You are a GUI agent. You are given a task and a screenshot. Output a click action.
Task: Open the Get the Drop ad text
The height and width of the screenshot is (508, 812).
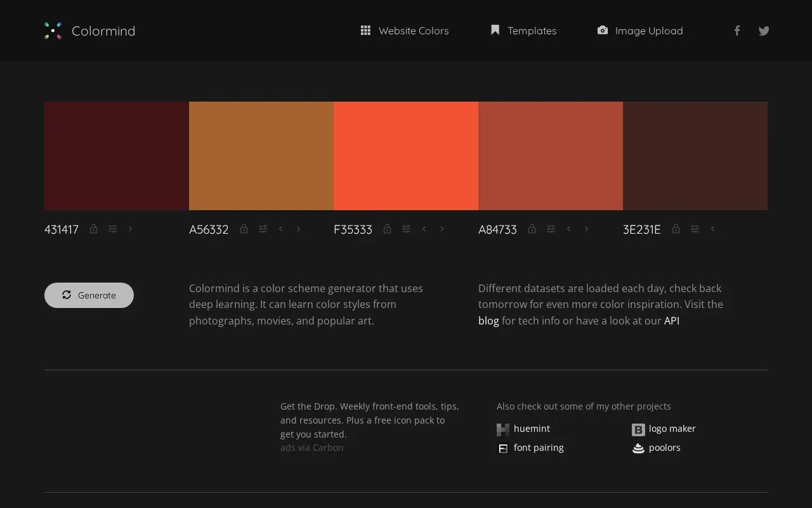tap(370, 420)
